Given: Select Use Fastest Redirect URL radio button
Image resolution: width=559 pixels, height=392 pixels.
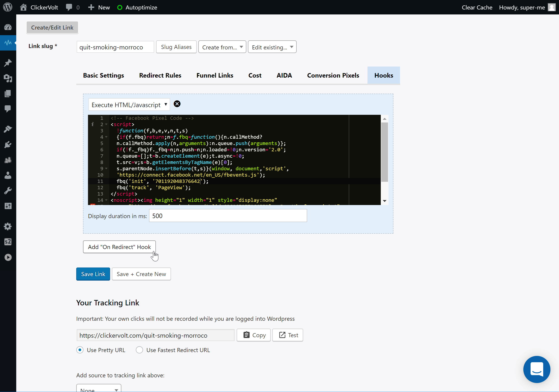Looking at the screenshot, I should (139, 350).
